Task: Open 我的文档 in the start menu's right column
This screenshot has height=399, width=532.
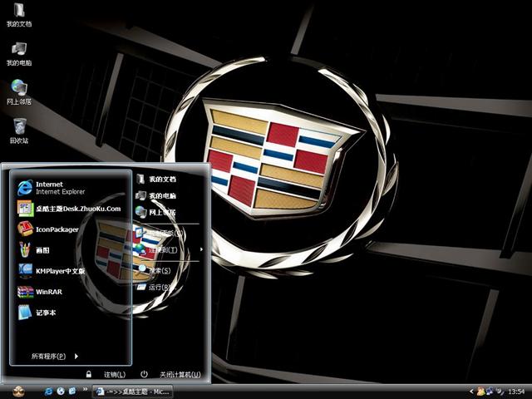Action: [155, 179]
